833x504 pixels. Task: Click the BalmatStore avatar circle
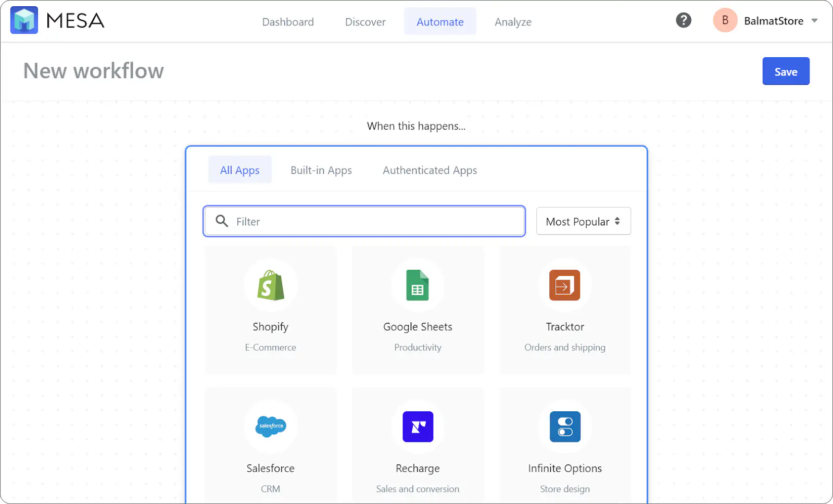[x=725, y=20]
